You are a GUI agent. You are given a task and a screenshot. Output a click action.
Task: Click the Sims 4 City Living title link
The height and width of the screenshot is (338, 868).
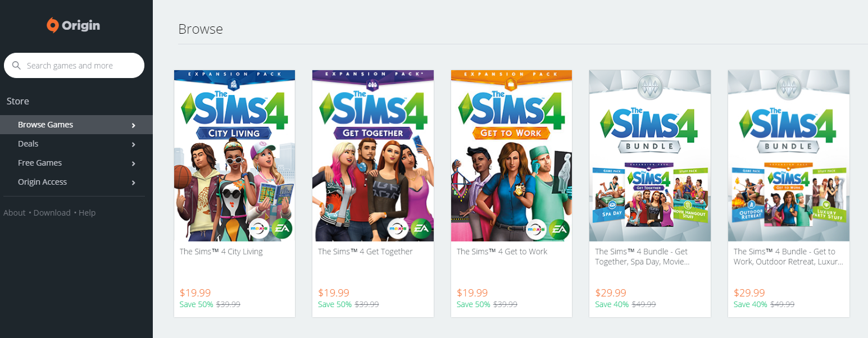pos(221,252)
